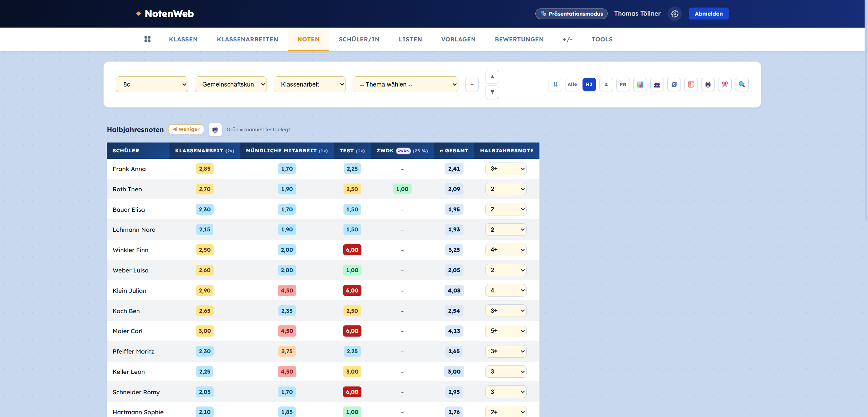The width and height of the screenshot is (868, 417).
Task: Click Weber Luisa's Gesamt average 2,05
Action: pyautogui.click(x=454, y=270)
